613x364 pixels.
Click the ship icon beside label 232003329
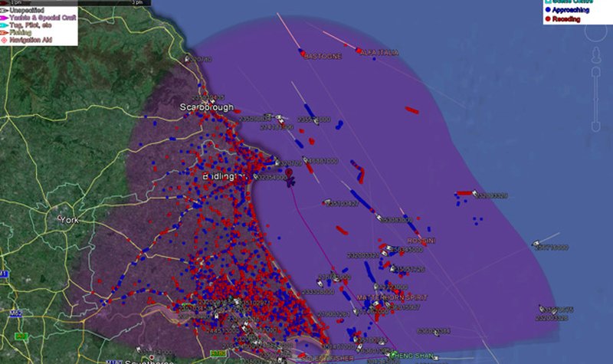pyautogui.click(x=475, y=193)
